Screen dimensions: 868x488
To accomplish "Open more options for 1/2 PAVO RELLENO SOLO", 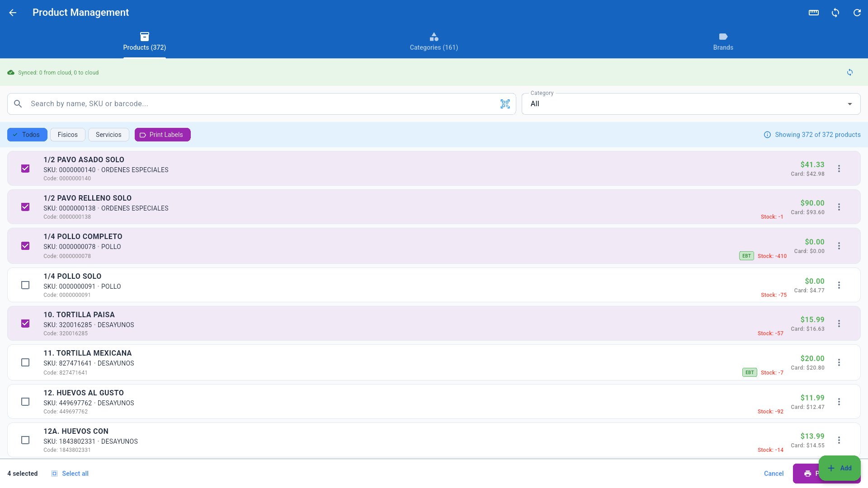I will click(x=839, y=207).
